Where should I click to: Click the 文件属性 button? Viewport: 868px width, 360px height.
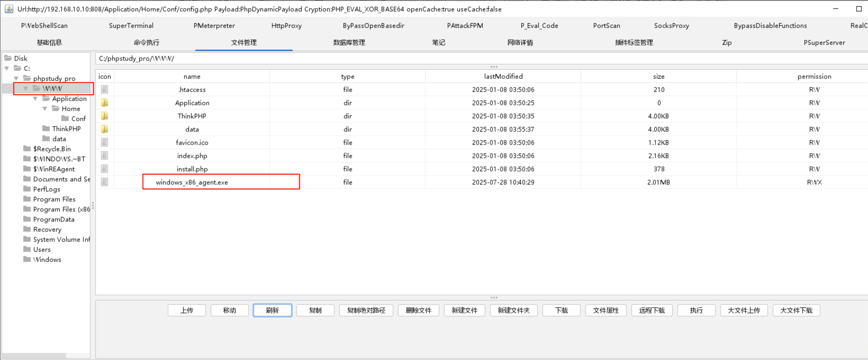click(606, 310)
